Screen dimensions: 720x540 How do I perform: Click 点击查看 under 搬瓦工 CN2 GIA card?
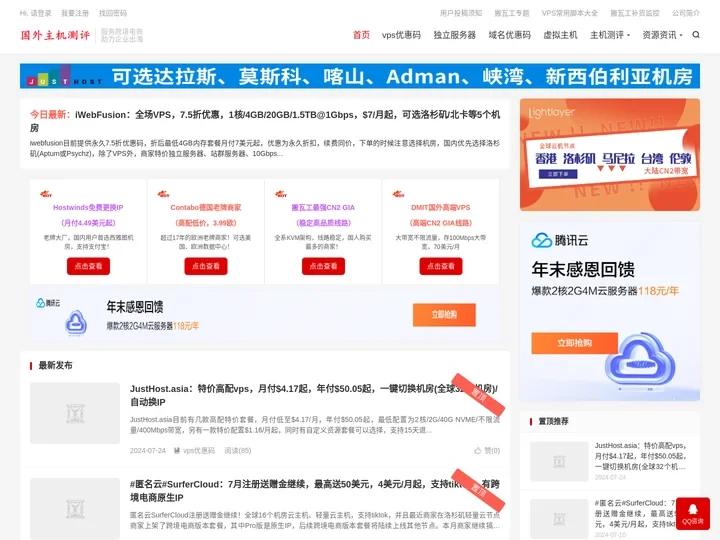click(323, 266)
